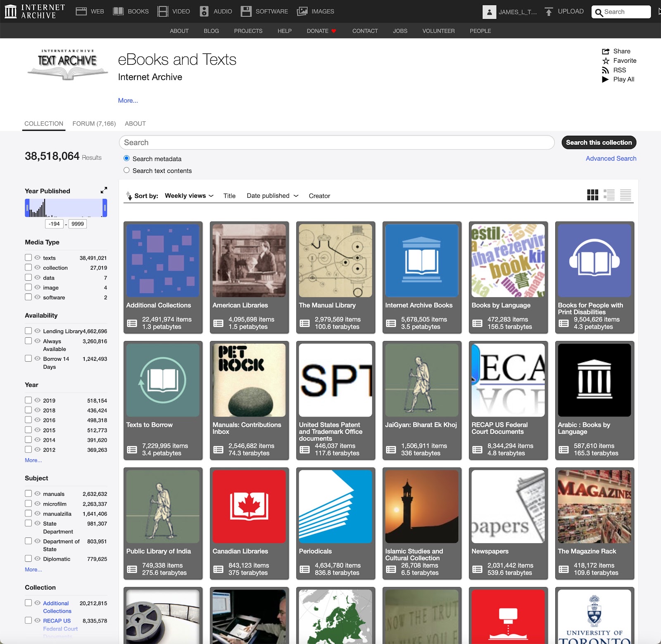Expand the Year Published histogram
661x644 pixels.
(104, 190)
